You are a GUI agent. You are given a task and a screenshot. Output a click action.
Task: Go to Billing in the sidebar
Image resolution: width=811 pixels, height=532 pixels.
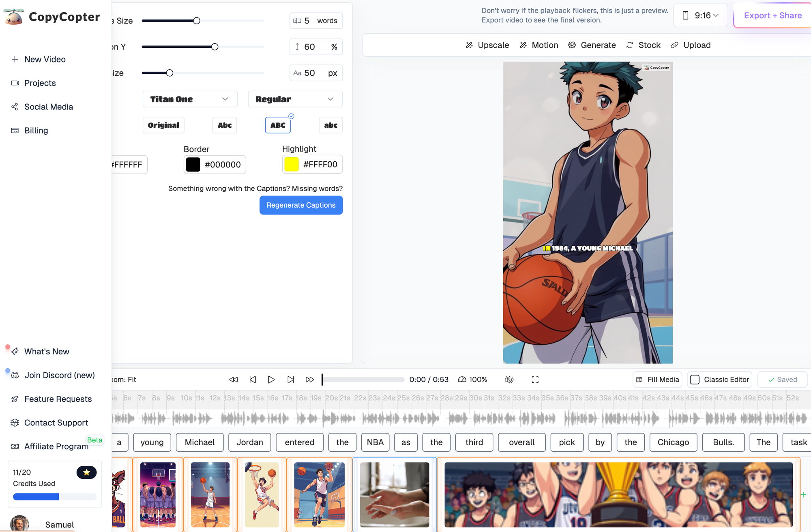(36, 130)
